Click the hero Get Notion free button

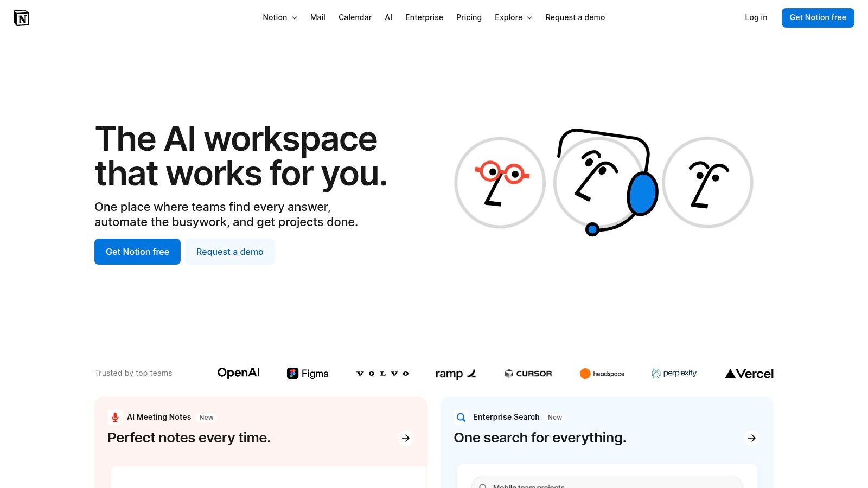point(137,252)
